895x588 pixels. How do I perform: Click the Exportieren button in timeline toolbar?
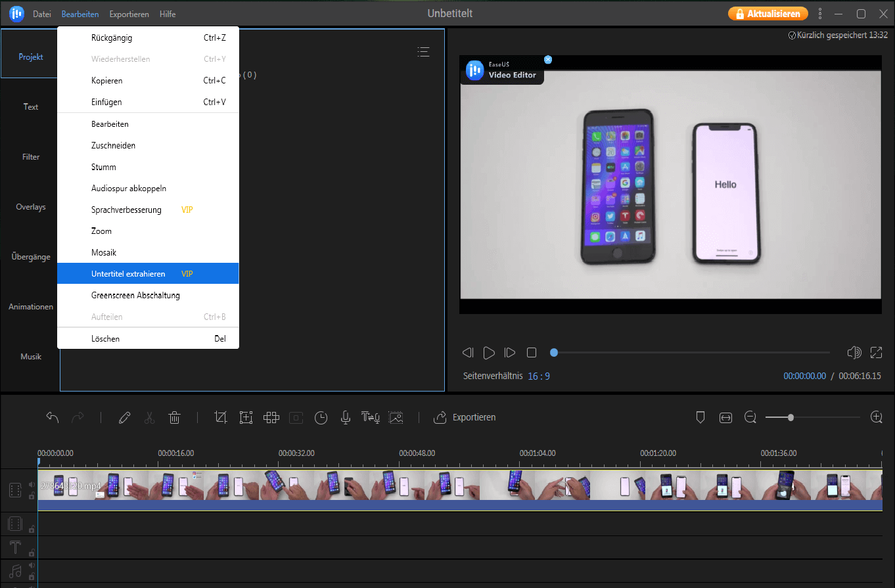(465, 418)
